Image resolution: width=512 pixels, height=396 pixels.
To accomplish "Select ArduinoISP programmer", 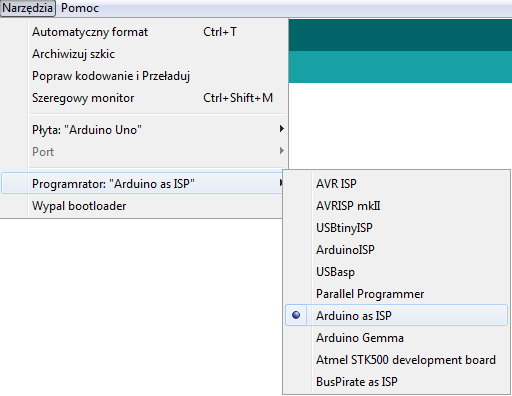I will [396, 250].
